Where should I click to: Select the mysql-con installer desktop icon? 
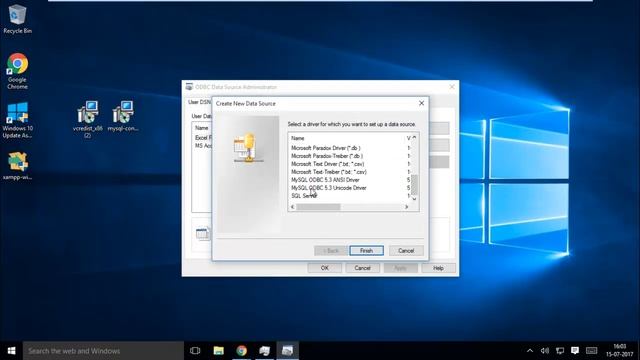point(123,116)
